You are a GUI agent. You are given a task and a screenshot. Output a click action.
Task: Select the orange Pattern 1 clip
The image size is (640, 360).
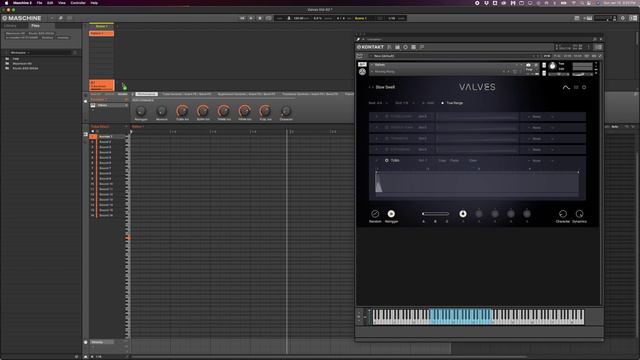pos(101,33)
